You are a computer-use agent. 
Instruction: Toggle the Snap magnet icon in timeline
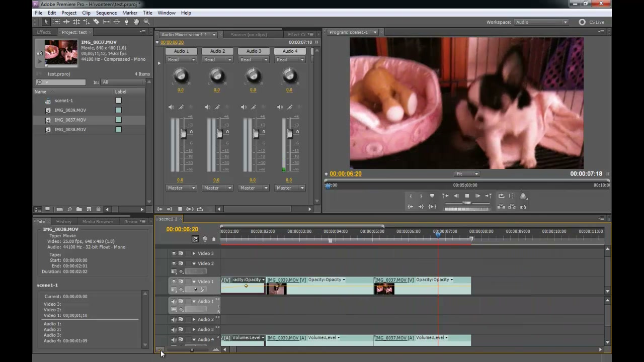[x=195, y=239]
